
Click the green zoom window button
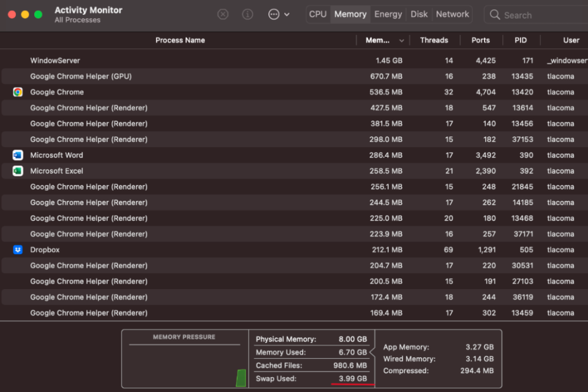coord(38,15)
